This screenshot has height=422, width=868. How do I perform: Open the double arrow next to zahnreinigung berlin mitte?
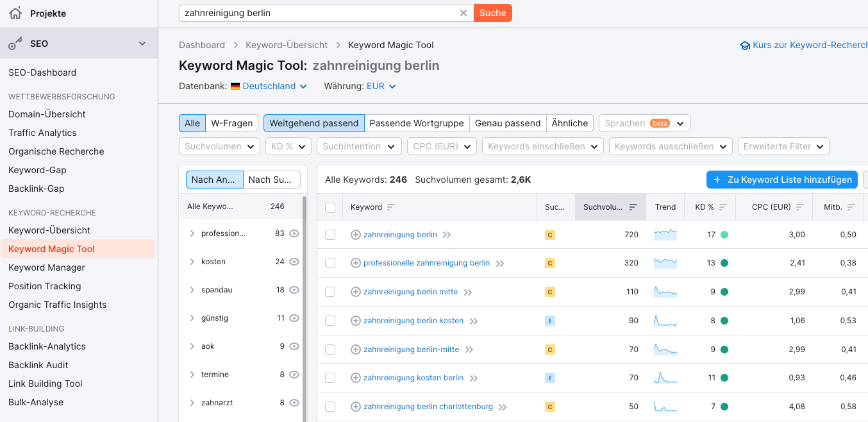[468, 292]
